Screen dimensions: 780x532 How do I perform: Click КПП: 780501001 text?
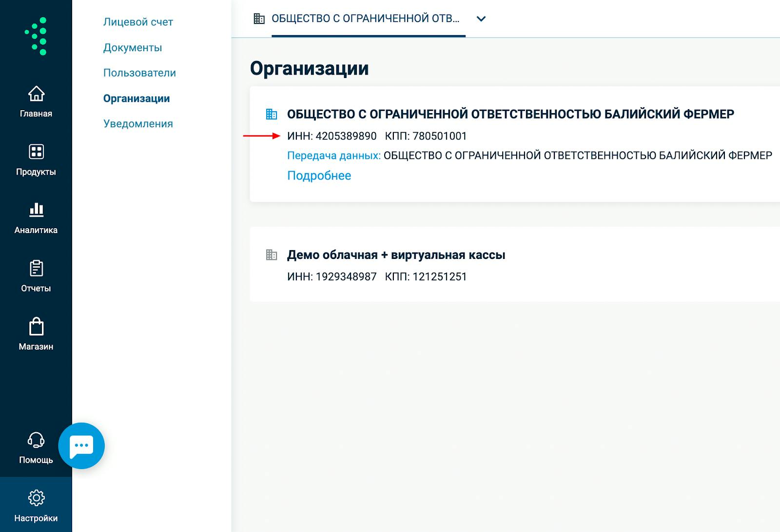[426, 136]
